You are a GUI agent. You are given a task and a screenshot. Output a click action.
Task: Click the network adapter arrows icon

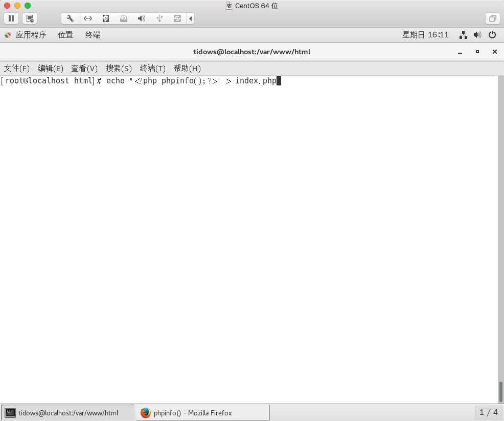coord(88,18)
